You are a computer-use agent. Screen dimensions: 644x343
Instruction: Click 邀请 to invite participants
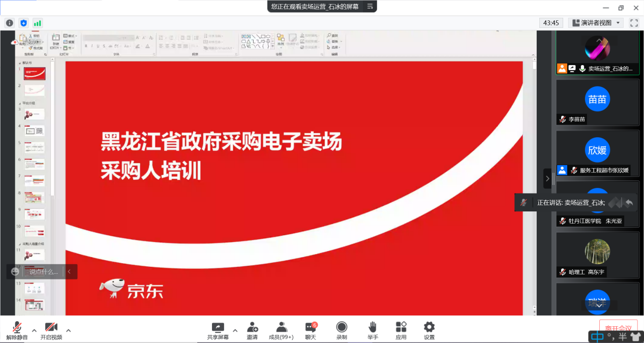pos(252,330)
